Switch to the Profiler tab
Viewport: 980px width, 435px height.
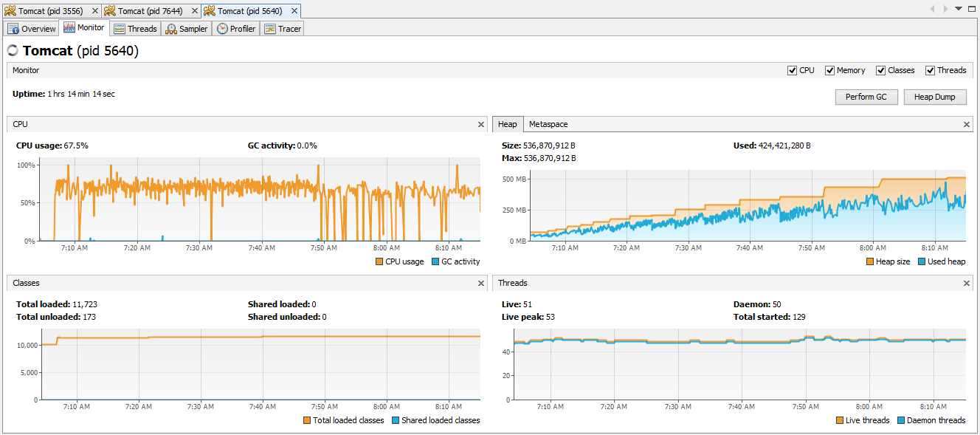pyautogui.click(x=236, y=29)
